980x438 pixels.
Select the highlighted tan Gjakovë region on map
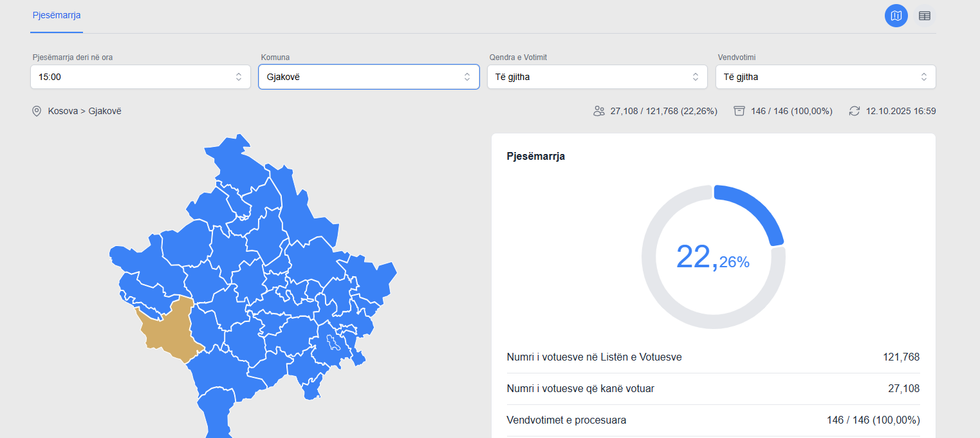tap(170, 328)
